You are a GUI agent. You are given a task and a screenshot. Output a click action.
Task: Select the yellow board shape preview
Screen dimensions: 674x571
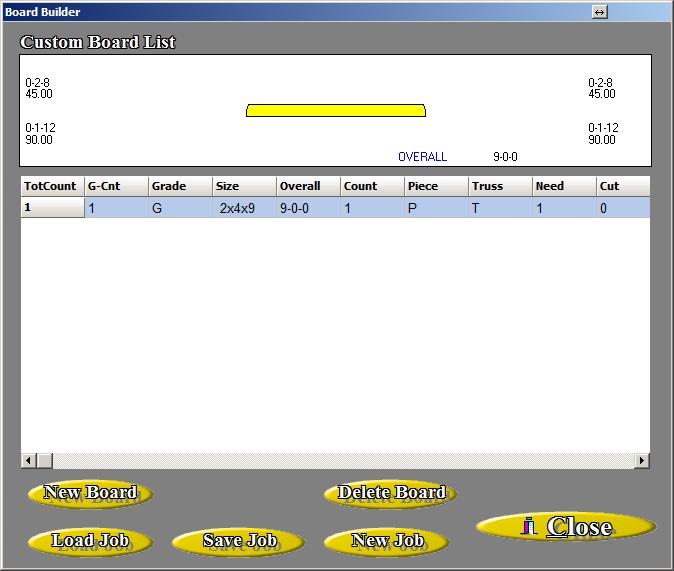[336, 110]
